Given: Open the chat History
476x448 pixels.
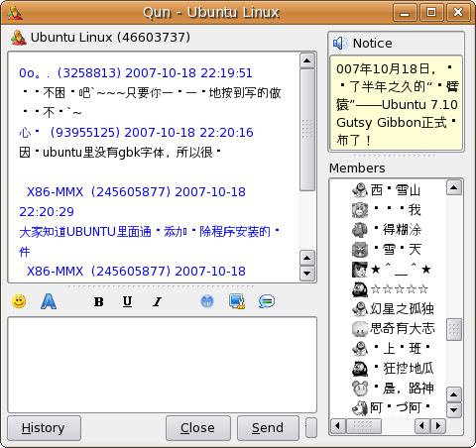Looking at the screenshot, I should tap(44, 428).
